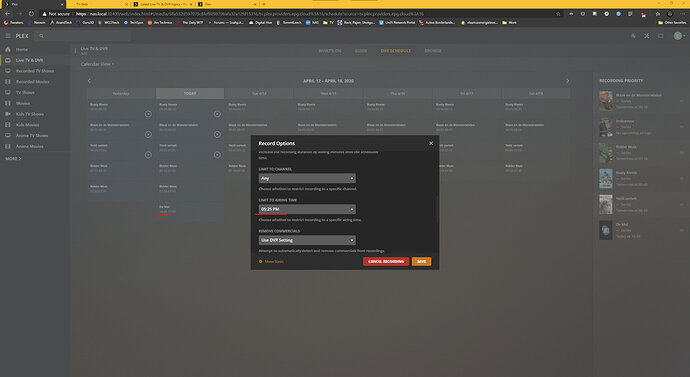The width and height of the screenshot is (690, 377).
Task: Click the Plex cast icon
Action: pos(660,36)
